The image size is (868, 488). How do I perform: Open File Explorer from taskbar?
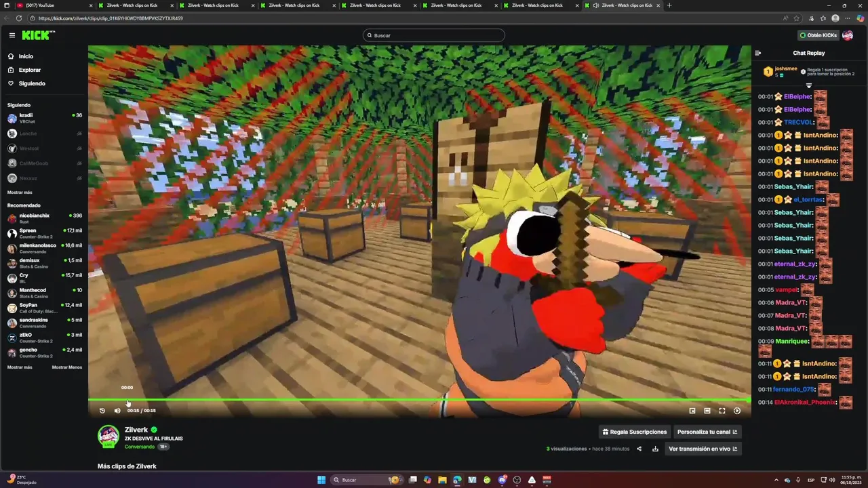pos(442,480)
